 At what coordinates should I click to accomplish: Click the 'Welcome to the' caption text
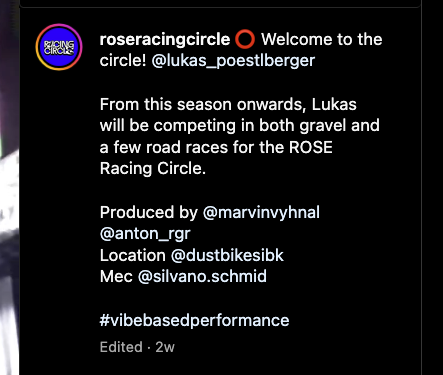pos(321,39)
